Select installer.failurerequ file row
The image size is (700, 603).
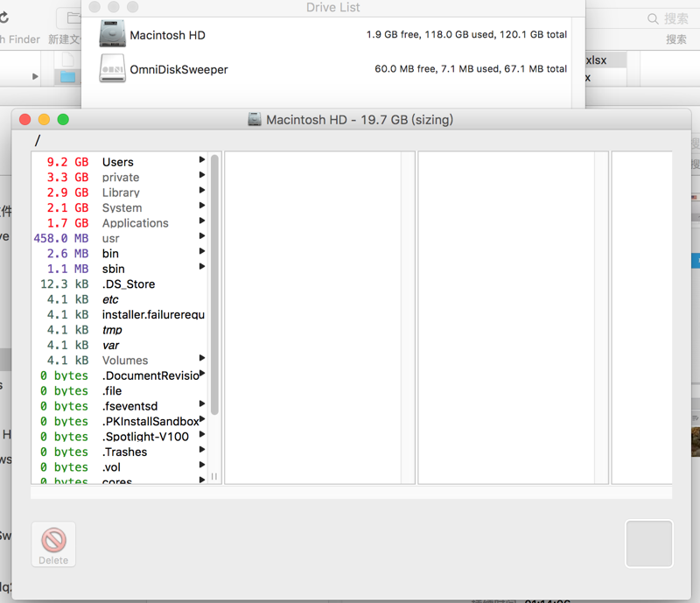point(119,314)
